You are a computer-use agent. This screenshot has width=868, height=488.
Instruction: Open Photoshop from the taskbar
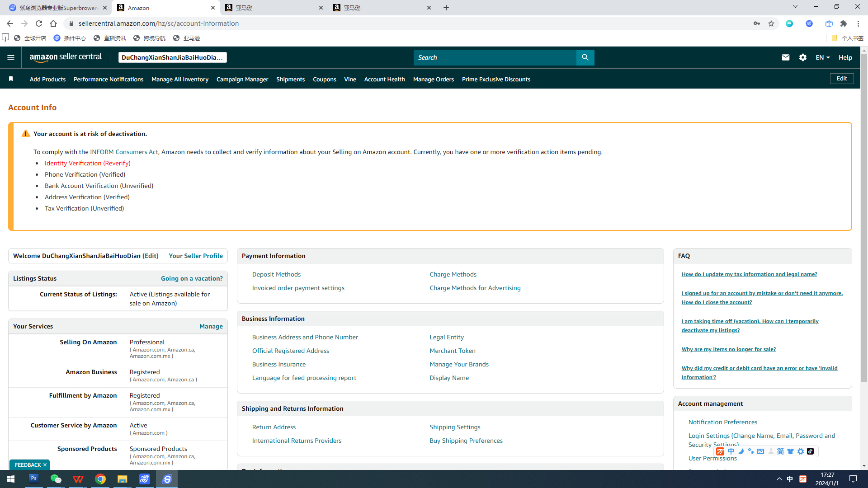click(33, 479)
